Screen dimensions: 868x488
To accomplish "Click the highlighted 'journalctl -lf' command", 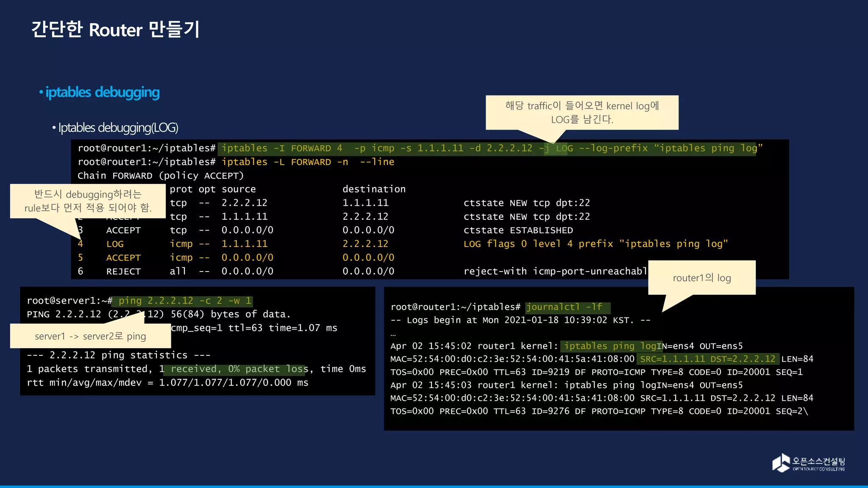I will (564, 307).
